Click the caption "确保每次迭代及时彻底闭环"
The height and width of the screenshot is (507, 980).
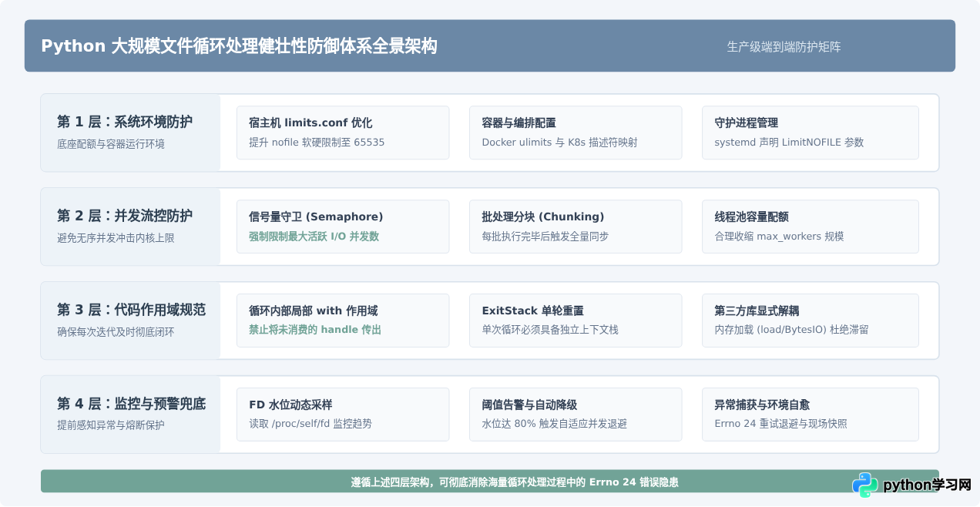pyautogui.click(x=116, y=332)
